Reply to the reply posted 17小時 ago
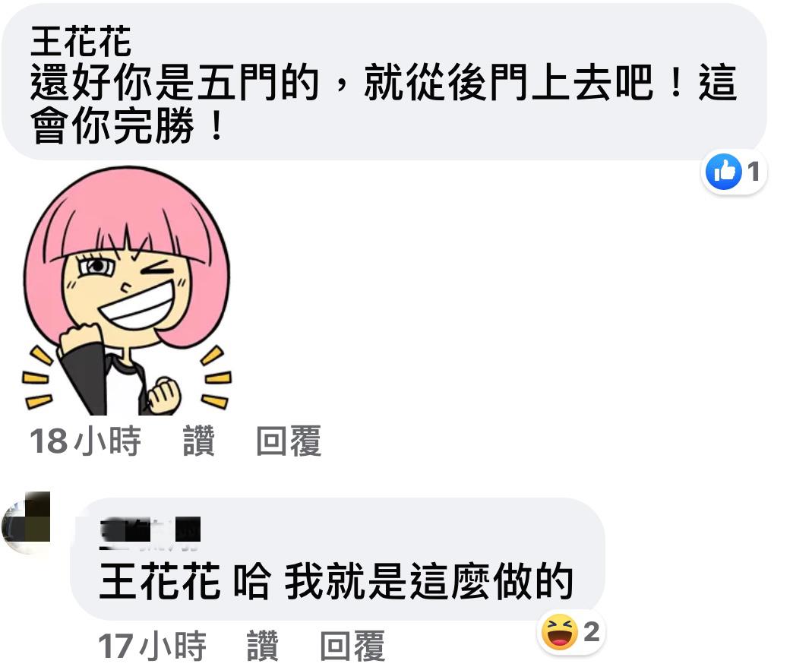 tap(352, 646)
